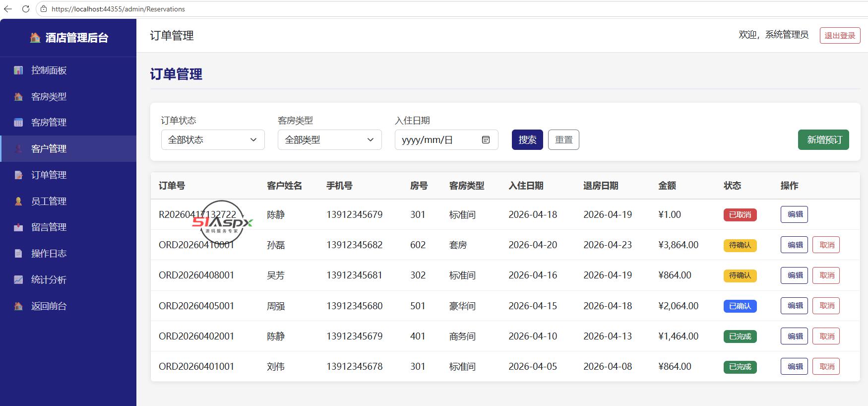Click 返回前台 in sidebar
This screenshot has width=868, height=406.
(x=68, y=306)
